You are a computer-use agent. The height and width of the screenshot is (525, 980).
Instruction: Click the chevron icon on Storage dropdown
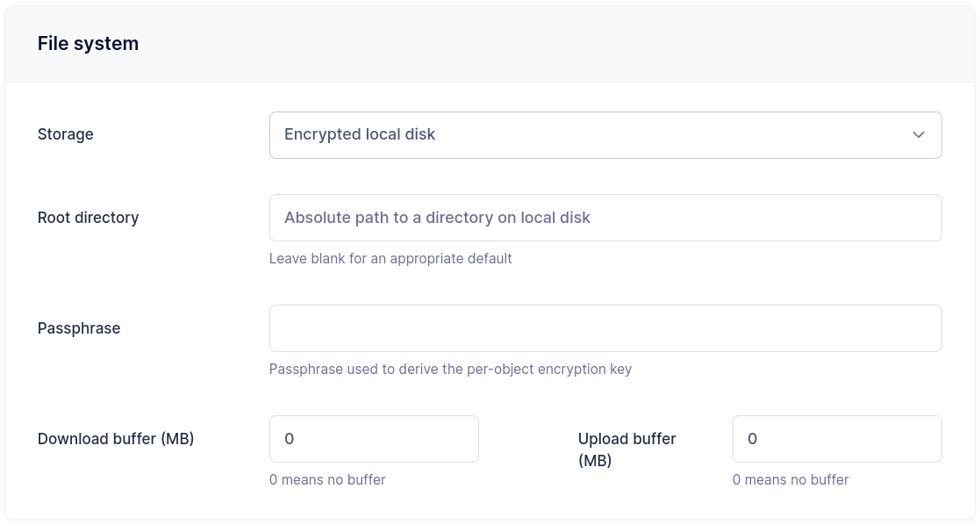919,135
